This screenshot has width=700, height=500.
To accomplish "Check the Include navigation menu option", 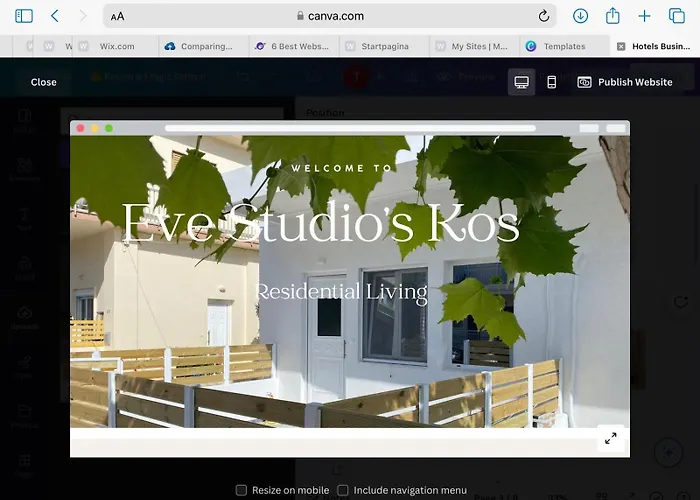I will (x=343, y=490).
